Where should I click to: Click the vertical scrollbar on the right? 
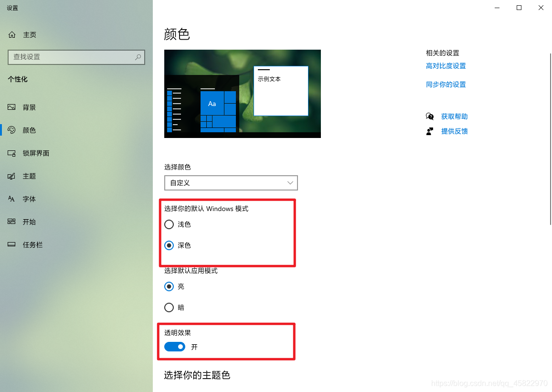[550, 139]
